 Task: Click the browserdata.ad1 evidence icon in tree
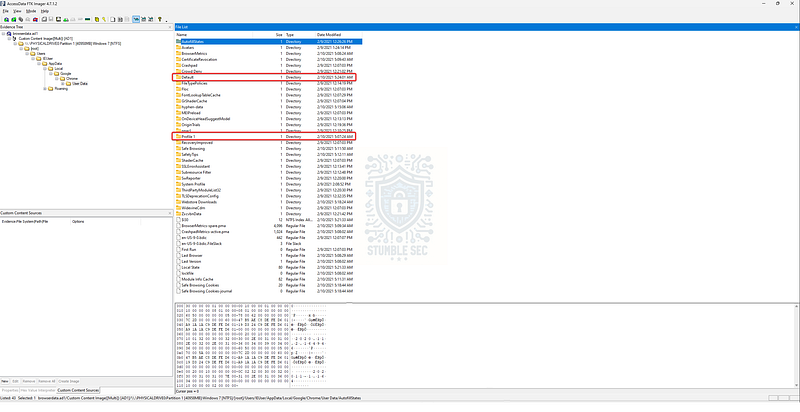pyautogui.click(x=9, y=33)
